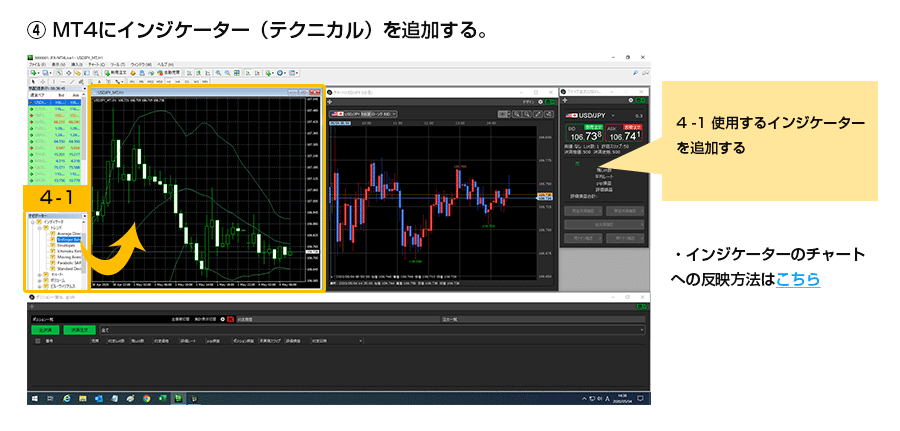900x431 pixels.
Task: Select the USD row in market watch
Action: click(x=55, y=102)
